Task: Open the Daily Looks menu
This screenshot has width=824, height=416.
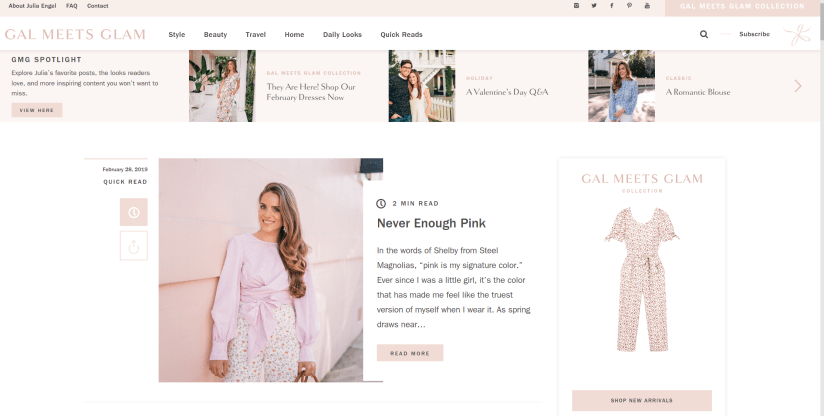Action: click(342, 35)
